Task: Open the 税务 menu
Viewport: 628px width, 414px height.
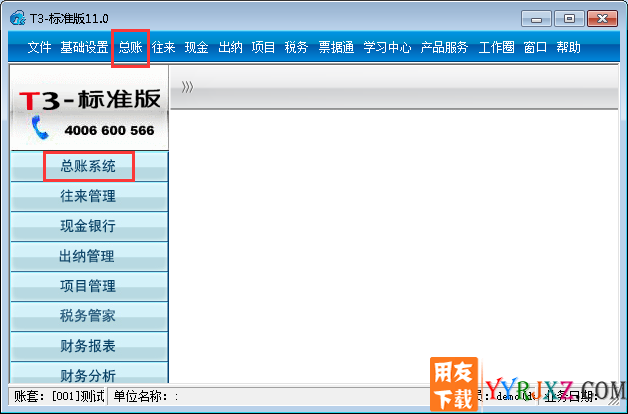Action: pos(296,48)
